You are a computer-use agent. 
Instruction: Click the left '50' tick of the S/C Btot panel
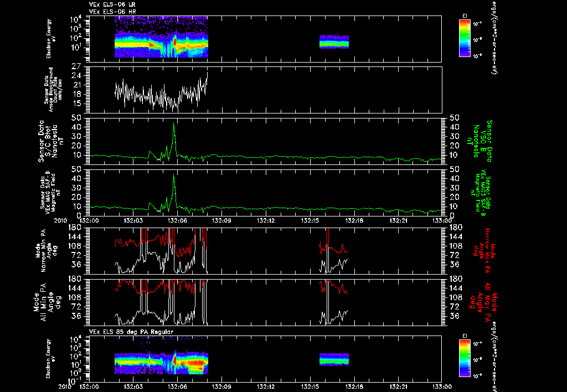pyautogui.click(x=76, y=118)
